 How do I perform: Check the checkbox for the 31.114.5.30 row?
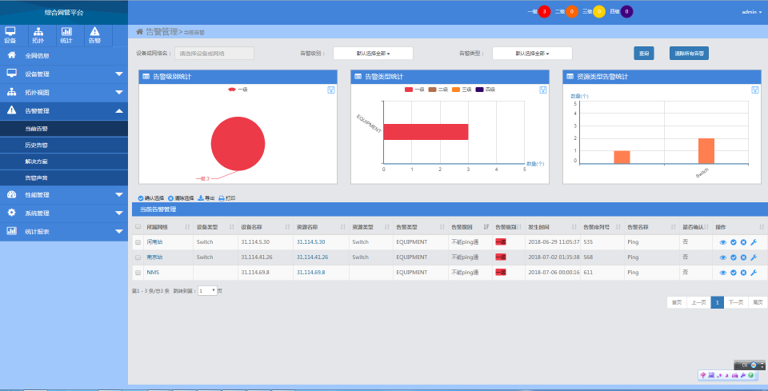tap(138, 243)
